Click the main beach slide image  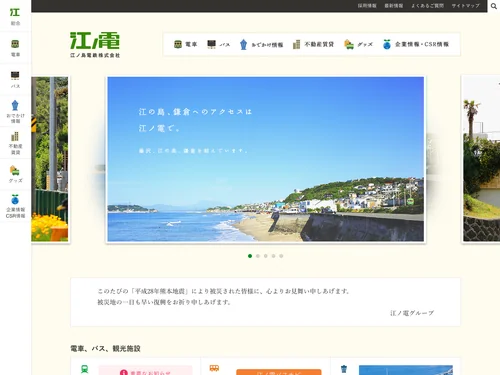click(266, 159)
